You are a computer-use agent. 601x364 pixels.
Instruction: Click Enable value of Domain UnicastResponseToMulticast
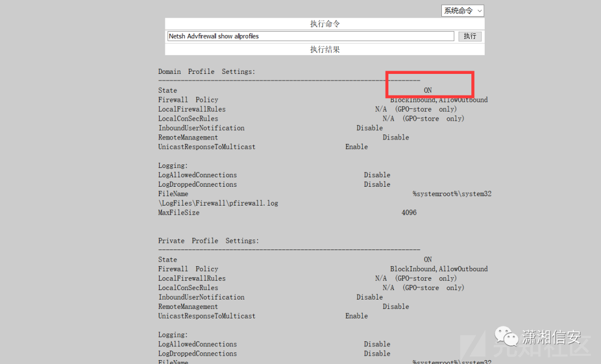click(x=357, y=147)
